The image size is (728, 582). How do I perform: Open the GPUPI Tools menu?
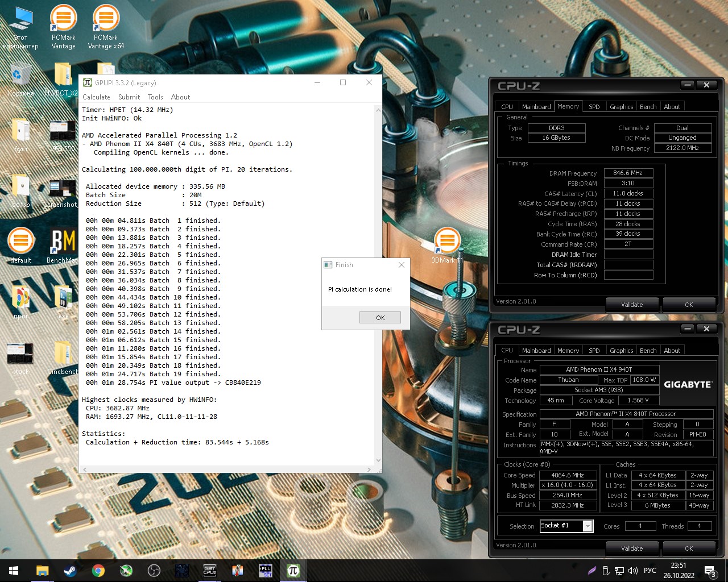pyautogui.click(x=155, y=97)
